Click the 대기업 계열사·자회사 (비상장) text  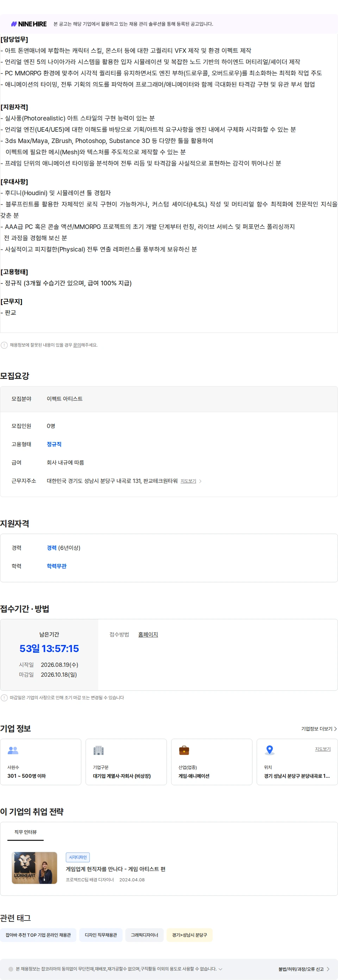tap(122, 776)
